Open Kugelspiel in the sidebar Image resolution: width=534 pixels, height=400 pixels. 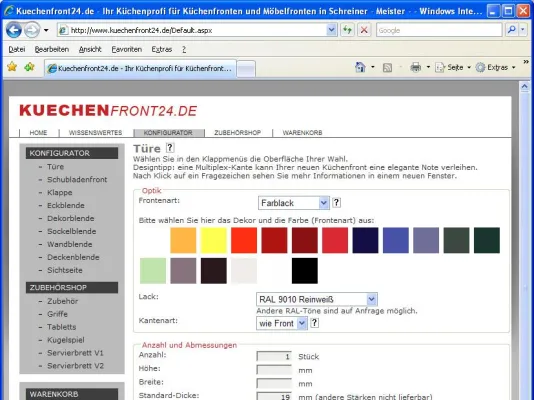pyautogui.click(x=66, y=340)
